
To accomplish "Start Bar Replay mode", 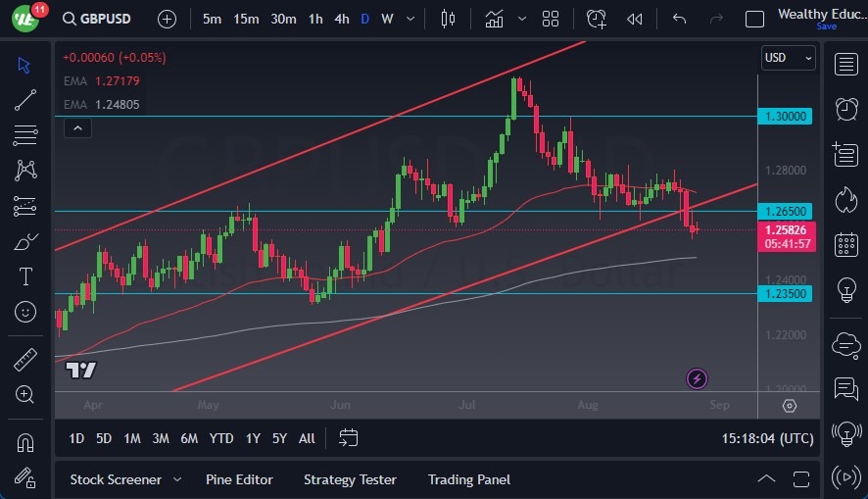I will click(x=634, y=19).
